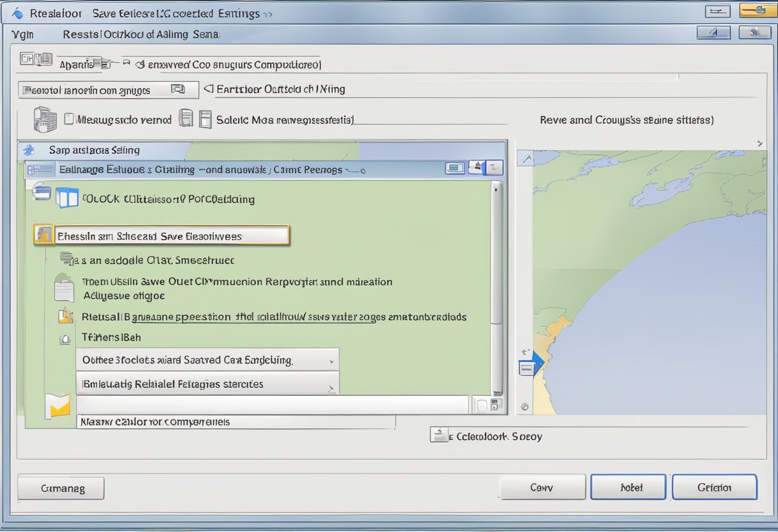Click the yellow envelope icon beside the text field
The height and width of the screenshot is (532, 778).
coord(57,406)
